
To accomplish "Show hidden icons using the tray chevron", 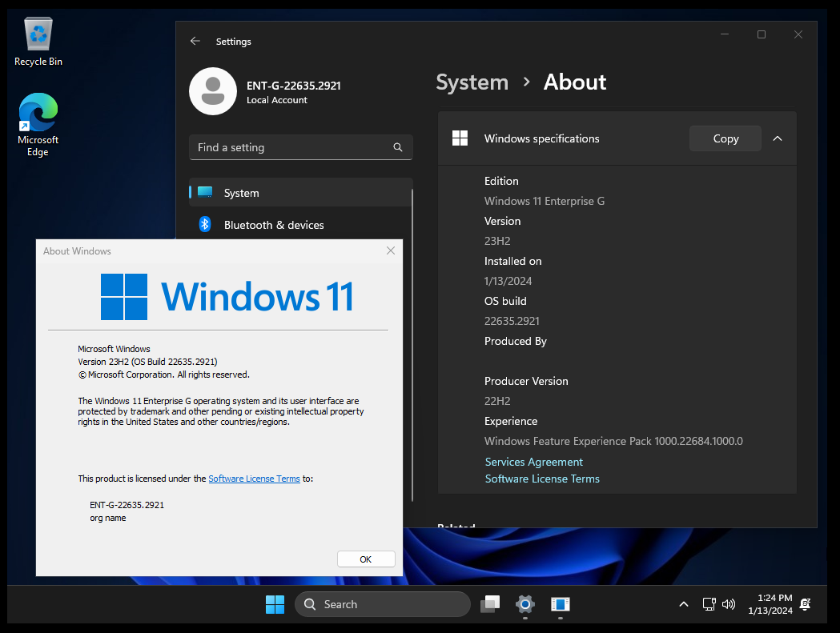I will pos(684,604).
